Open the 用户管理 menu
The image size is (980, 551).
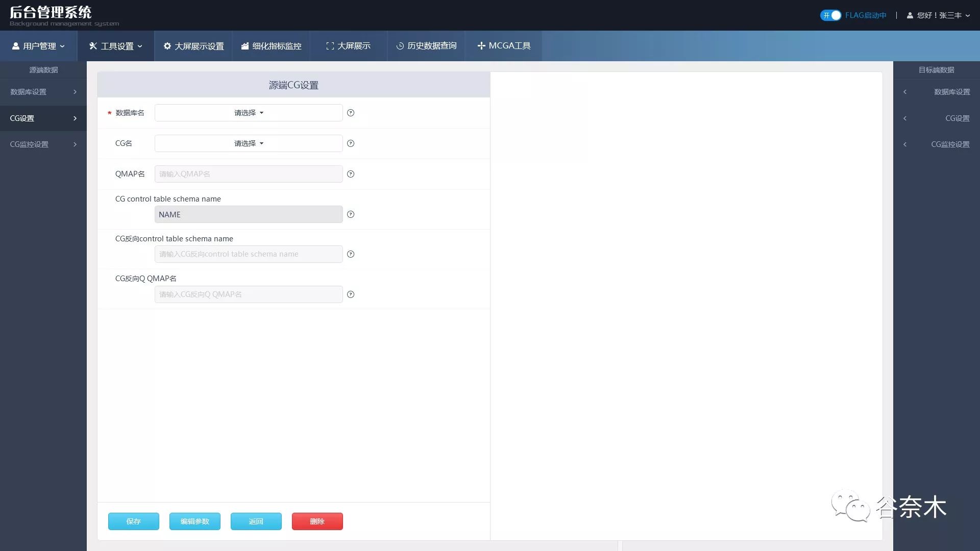click(39, 46)
